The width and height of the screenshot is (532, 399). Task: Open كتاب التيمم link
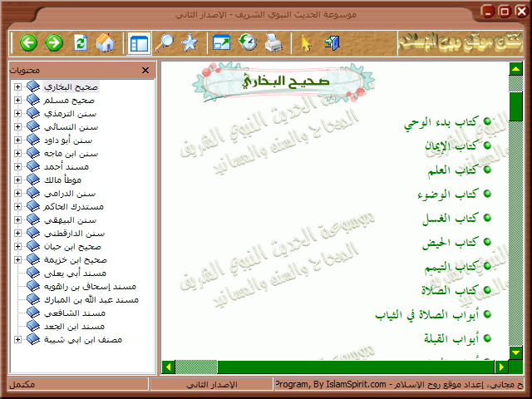(x=451, y=267)
